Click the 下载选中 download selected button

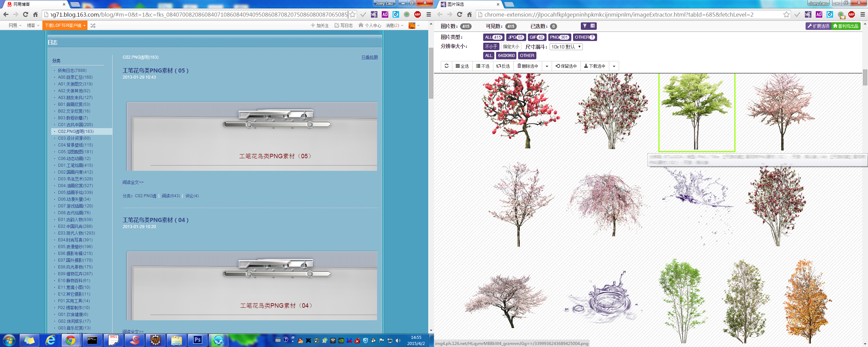click(x=594, y=66)
